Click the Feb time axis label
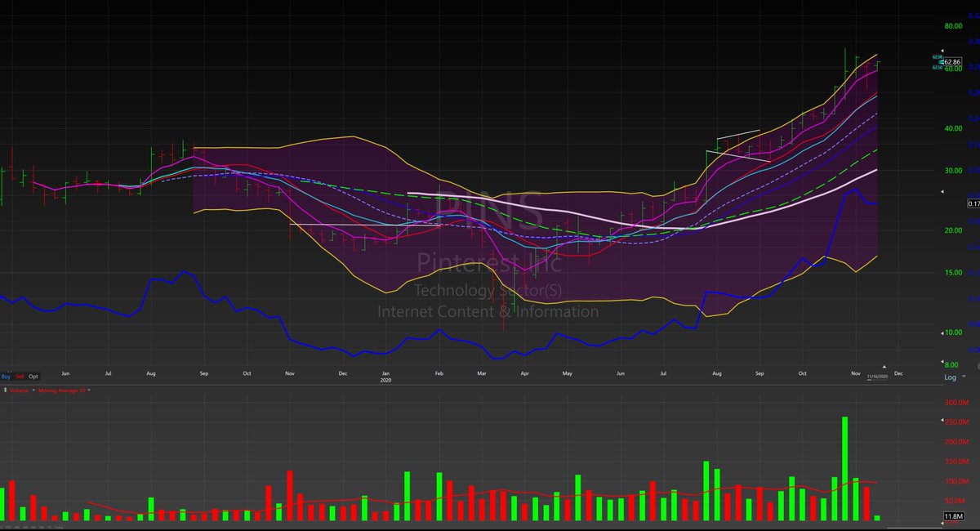This screenshot has width=980, height=531. coord(438,373)
